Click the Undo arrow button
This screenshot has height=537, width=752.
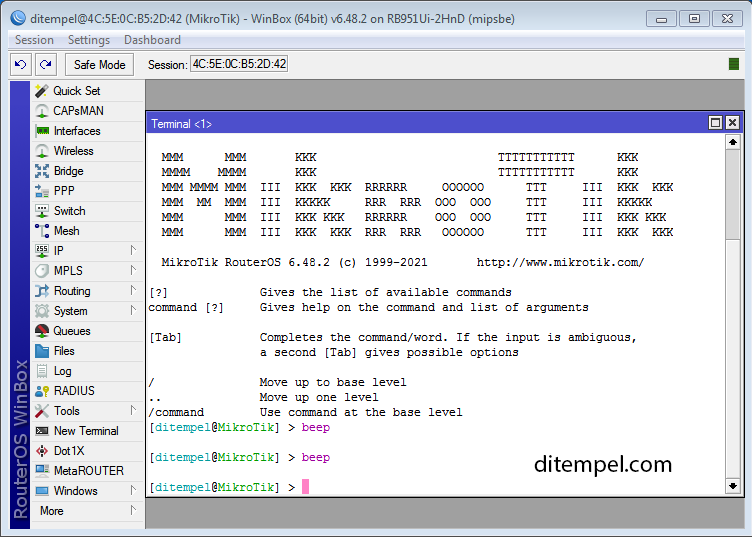click(x=21, y=64)
